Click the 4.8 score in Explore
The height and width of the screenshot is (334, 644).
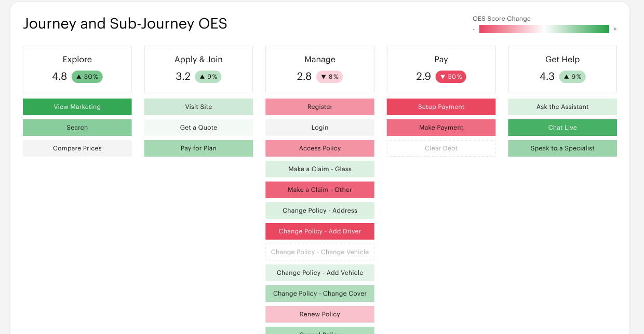[x=60, y=77]
